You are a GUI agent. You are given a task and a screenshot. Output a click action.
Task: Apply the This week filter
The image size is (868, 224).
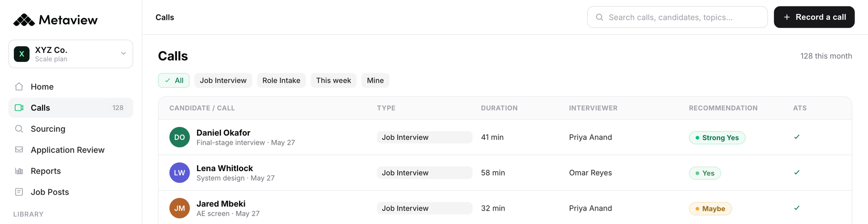(x=334, y=81)
